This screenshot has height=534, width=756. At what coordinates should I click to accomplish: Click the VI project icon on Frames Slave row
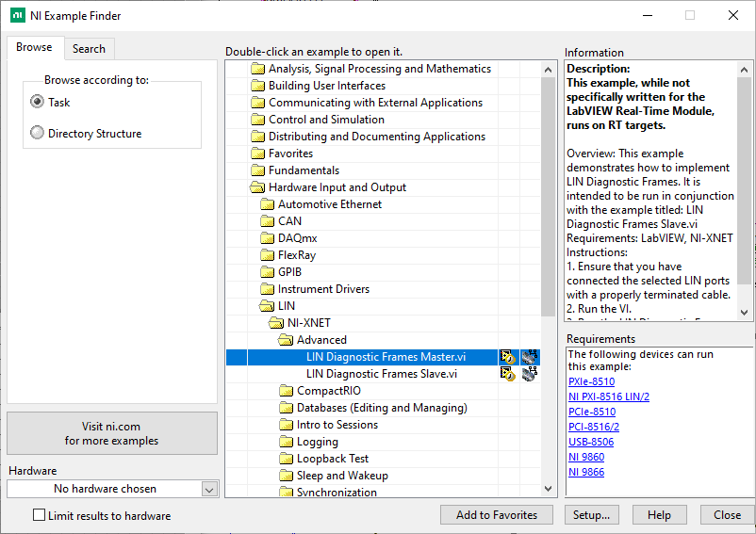pyautogui.click(x=508, y=374)
